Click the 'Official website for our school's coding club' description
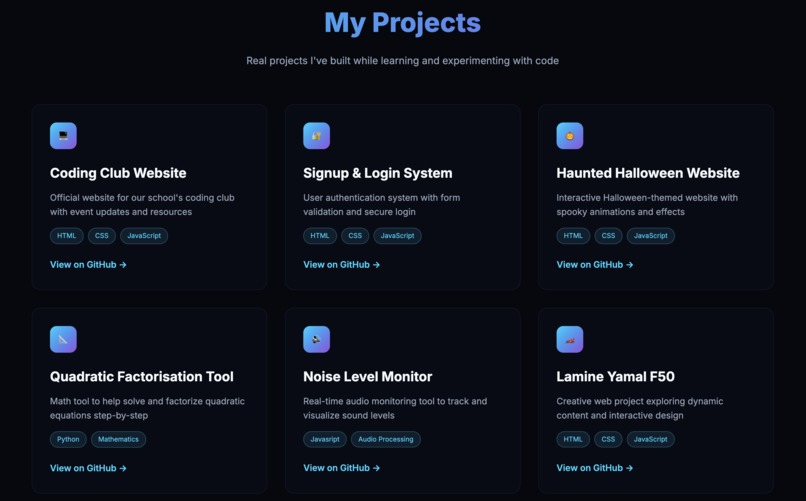Image resolution: width=806 pixels, height=501 pixels. click(x=142, y=205)
